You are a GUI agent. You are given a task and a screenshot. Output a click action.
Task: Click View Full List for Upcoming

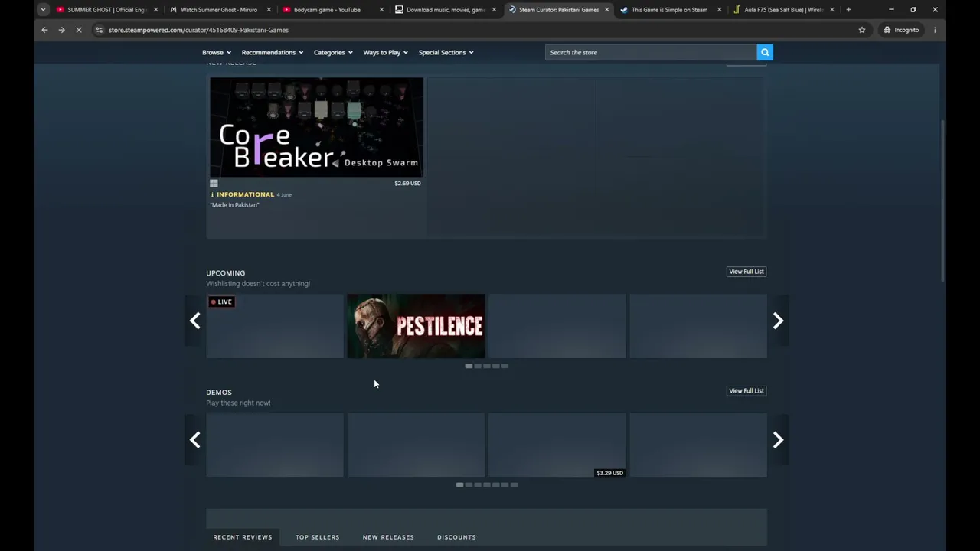(746, 272)
